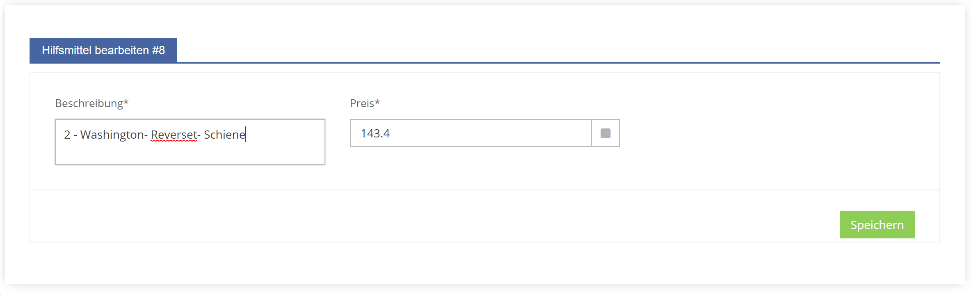Image resolution: width=980 pixels, height=295 pixels.
Task: Click the empty second line of Beschreibung box
Action: point(190,154)
